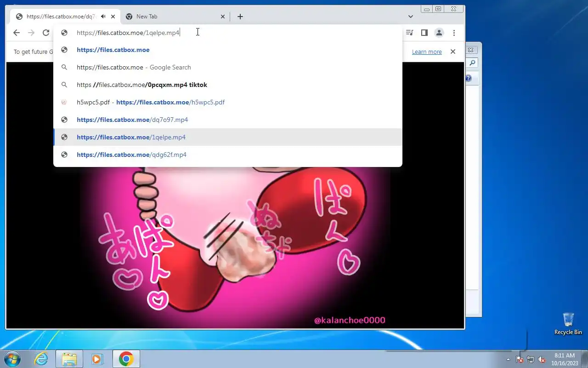This screenshot has height=368, width=588.
Task: Click the blue help icon in background window
Action: tap(469, 79)
